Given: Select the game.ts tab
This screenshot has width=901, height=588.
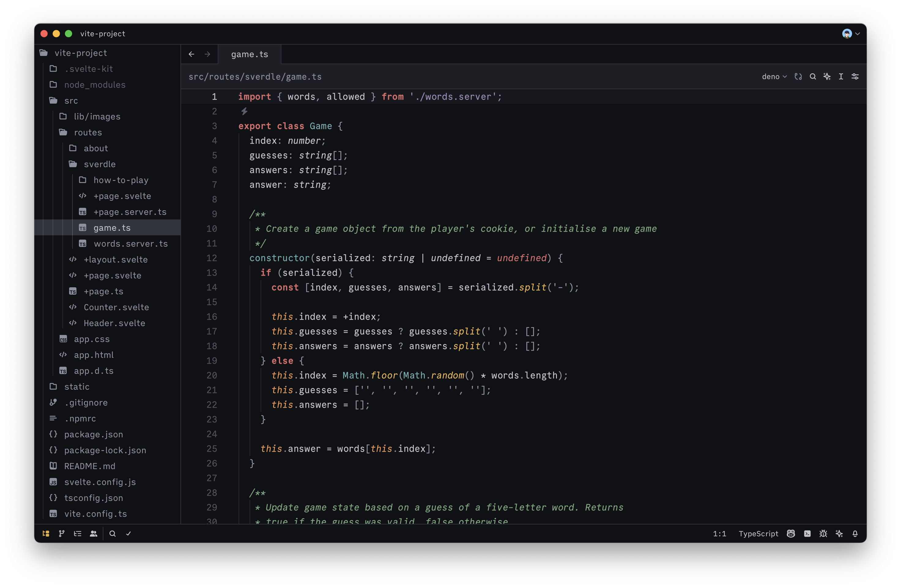Looking at the screenshot, I should coord(250,54).
